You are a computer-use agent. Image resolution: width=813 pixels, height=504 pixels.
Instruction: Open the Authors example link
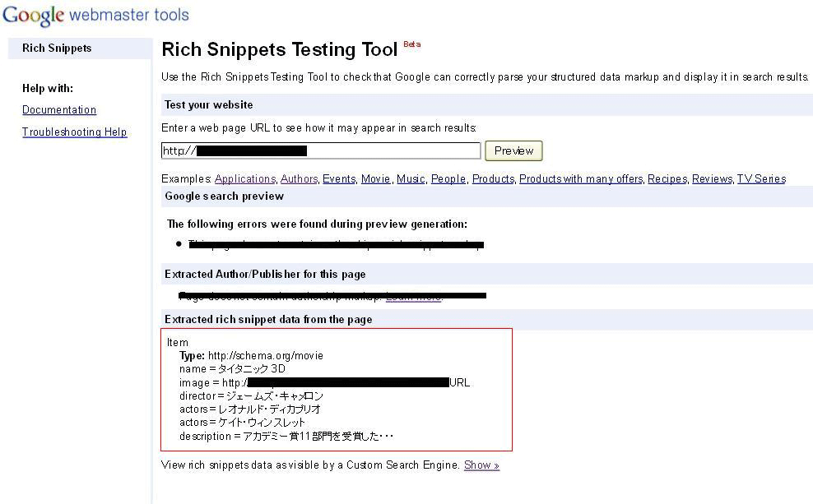coord(299,178)
